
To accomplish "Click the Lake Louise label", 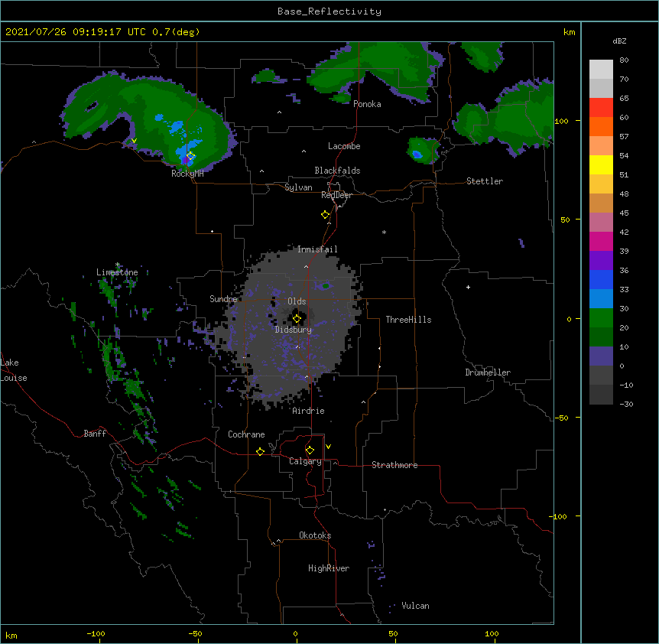I will click(x=12, y=370).
